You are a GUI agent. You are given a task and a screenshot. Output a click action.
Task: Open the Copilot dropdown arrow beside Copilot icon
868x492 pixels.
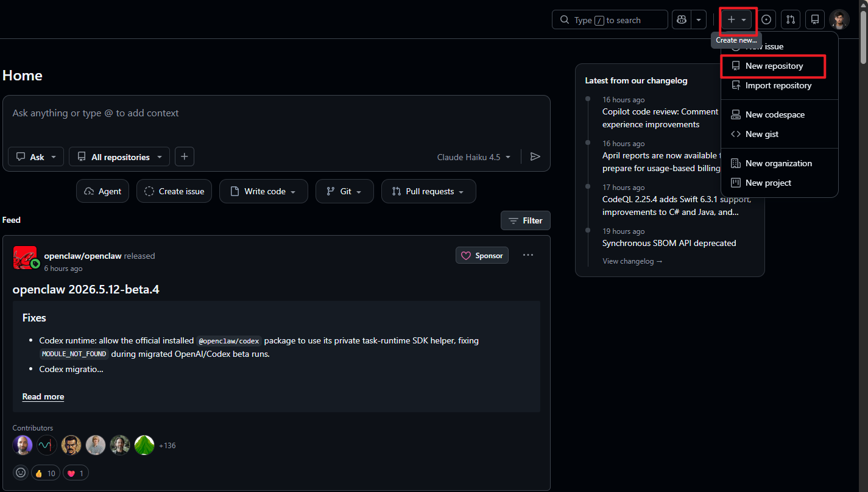click(x=698, y=20)
